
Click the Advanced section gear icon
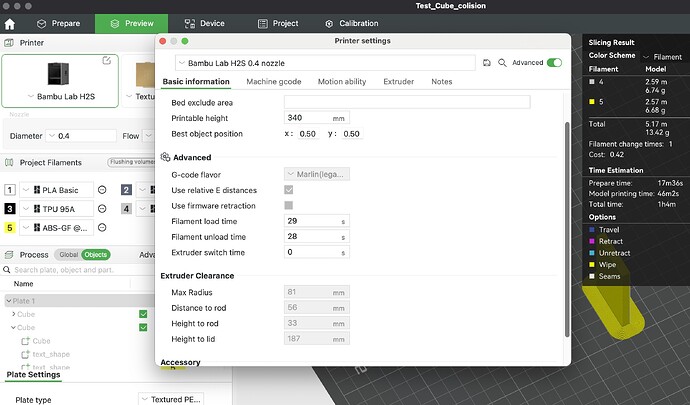pos(165,157)
